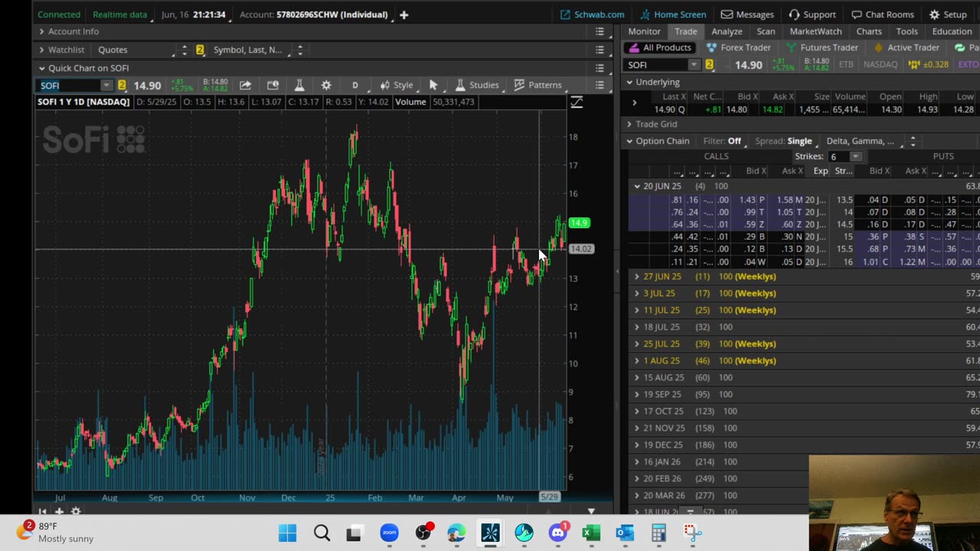
Task: Open the Studies menu
Action: tap(477, 85)
